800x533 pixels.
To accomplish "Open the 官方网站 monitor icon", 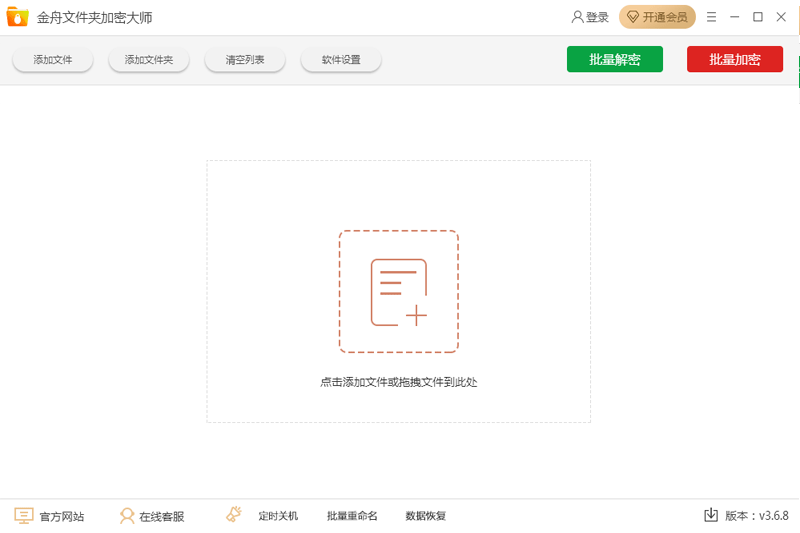I will (24, 516).
